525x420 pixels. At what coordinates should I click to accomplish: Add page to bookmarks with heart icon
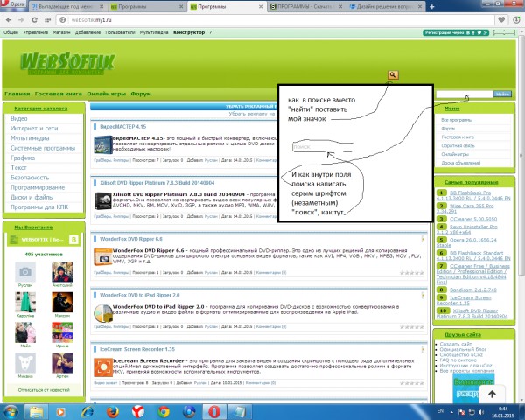click(x=501, y=20)
